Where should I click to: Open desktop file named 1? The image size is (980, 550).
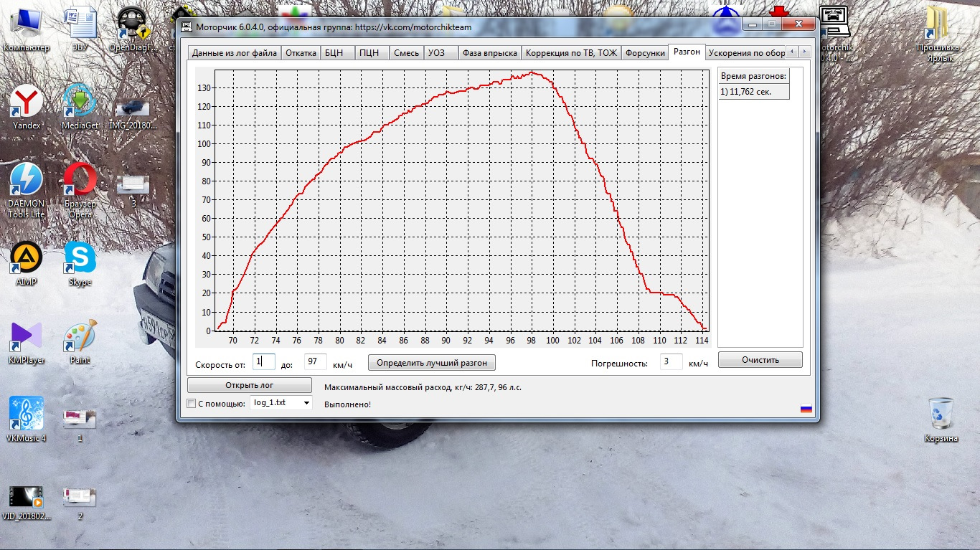tap(80, 425)
